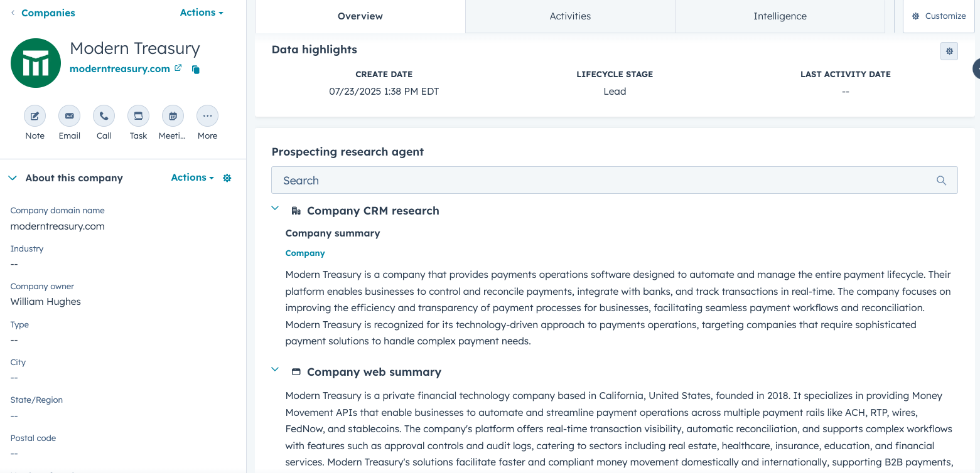Open the Data highlights settings gear
The image size is (980, 473).
point(949,51)
